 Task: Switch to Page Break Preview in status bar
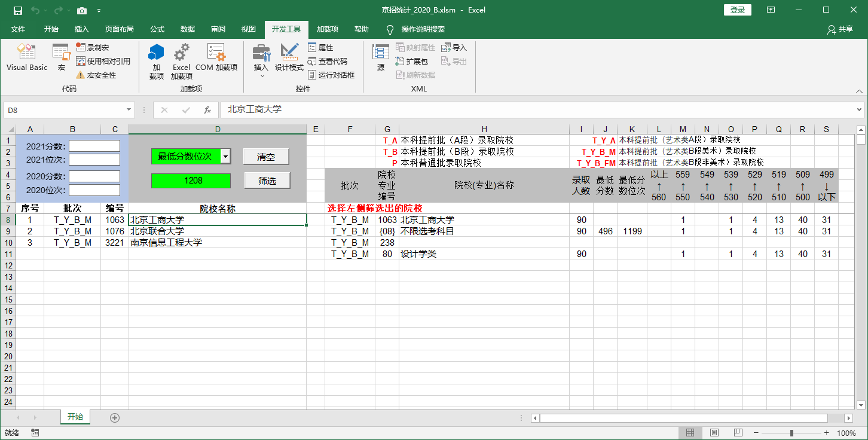(738, 433)
